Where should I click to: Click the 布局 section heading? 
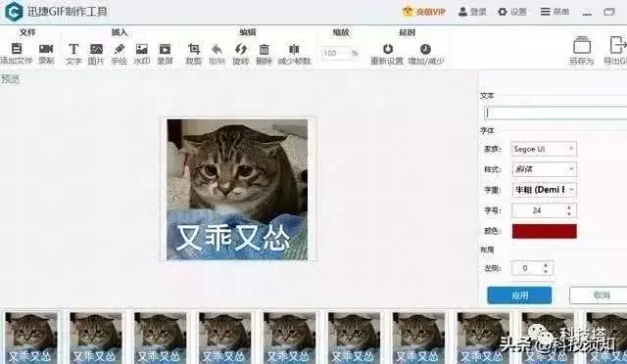coord(487,250)
